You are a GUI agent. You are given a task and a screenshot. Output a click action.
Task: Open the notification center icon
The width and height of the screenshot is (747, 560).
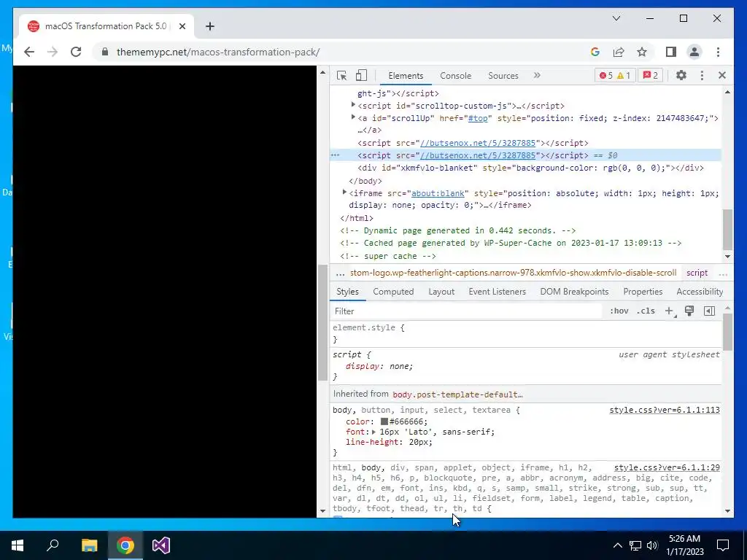pos(723,545)
